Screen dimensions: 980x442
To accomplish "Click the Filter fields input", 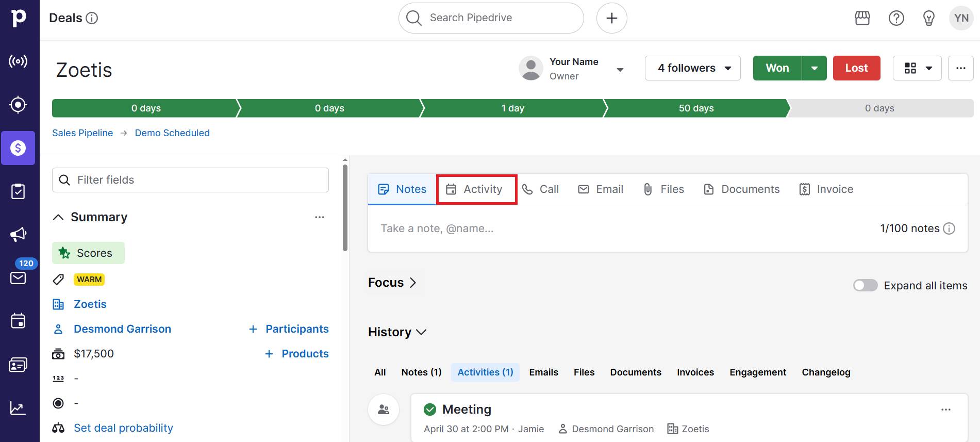I will [190, 180].
